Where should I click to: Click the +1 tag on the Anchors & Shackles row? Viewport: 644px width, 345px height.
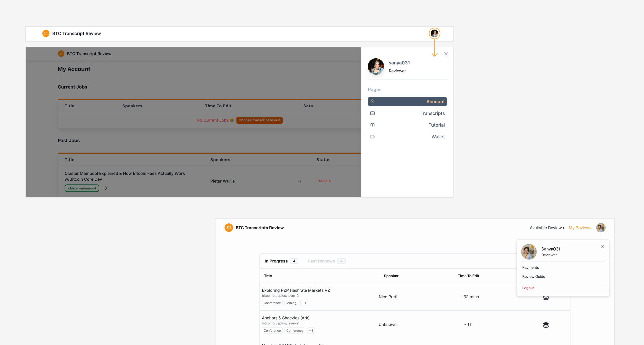click(311, 331)
